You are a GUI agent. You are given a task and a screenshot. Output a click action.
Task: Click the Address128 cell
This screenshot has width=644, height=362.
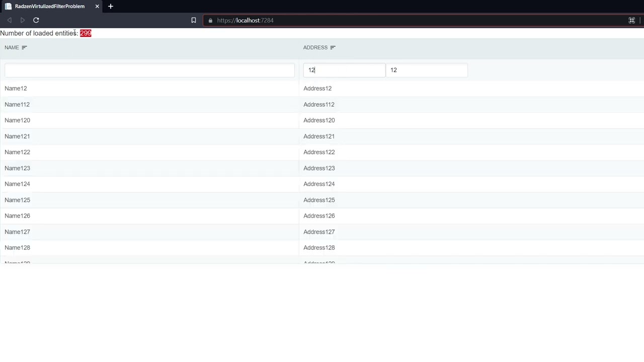pos(471,247)
